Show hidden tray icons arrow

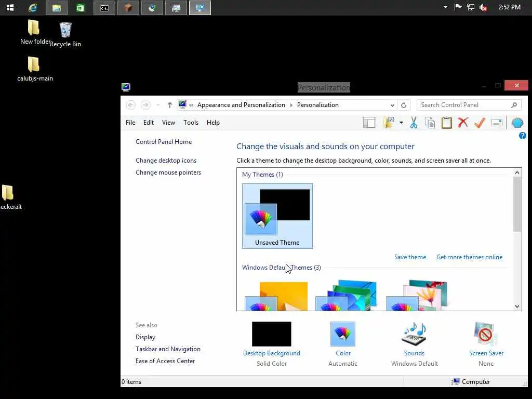pyautogui.click(x=445, y=7)
